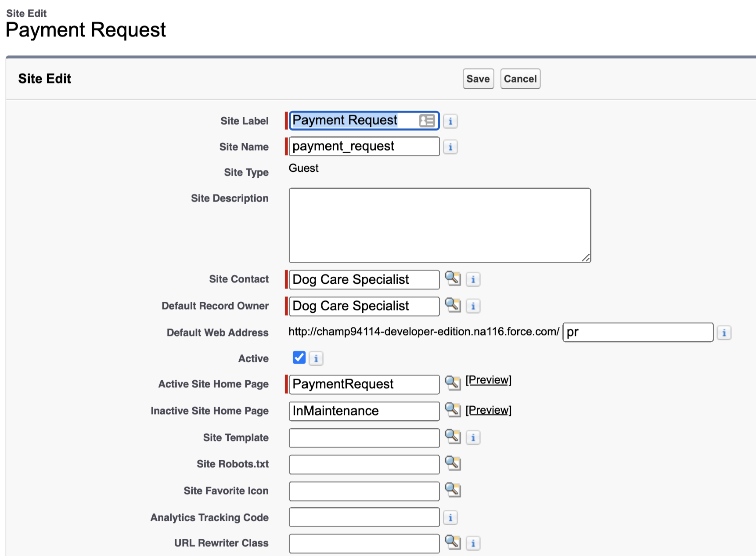Click the Analytics Tracking Code info icon
The width and height of the screenshot is (756, 556).
tap(450, 517)
